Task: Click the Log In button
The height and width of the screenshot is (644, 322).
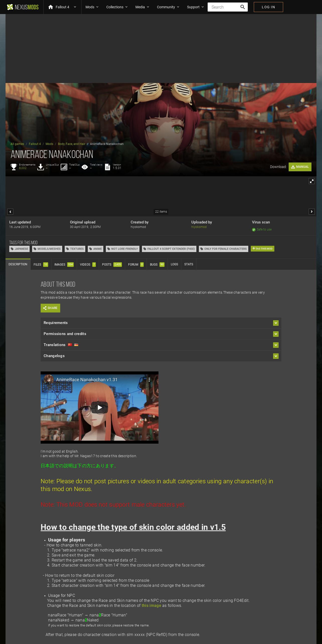Action: click(268, 7)
